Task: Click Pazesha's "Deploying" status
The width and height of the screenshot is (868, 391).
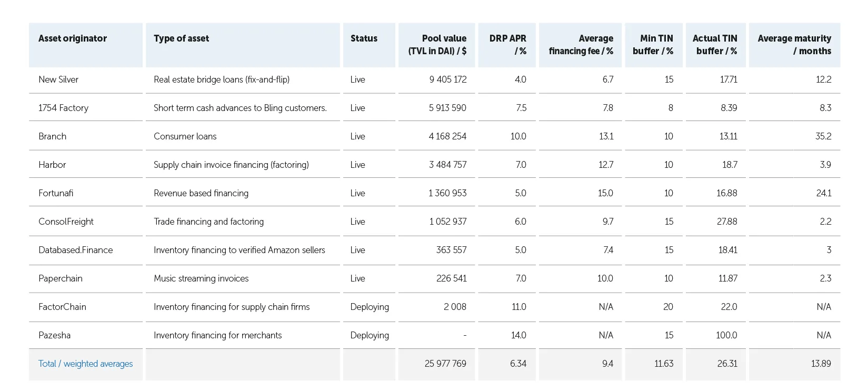Action: tap(370, 335)
